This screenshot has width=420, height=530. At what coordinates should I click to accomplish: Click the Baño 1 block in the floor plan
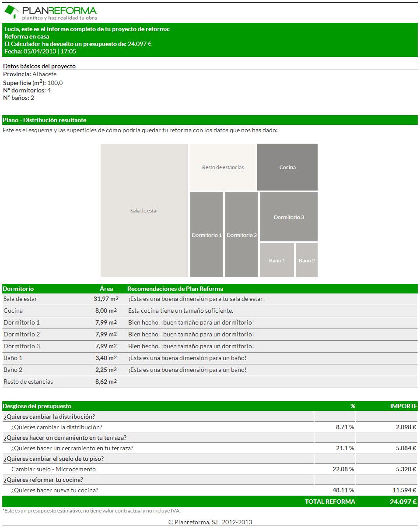click(277, 260)
